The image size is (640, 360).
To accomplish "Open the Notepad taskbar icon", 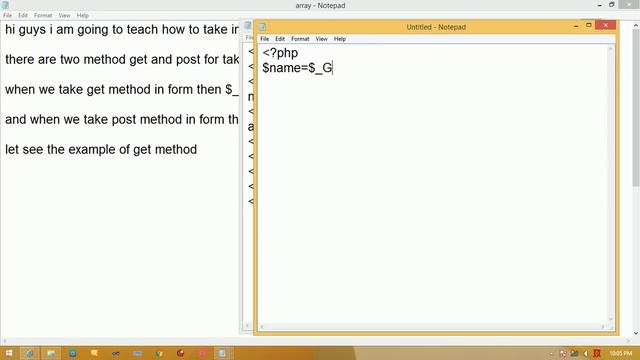I will (x=222, y=353).
